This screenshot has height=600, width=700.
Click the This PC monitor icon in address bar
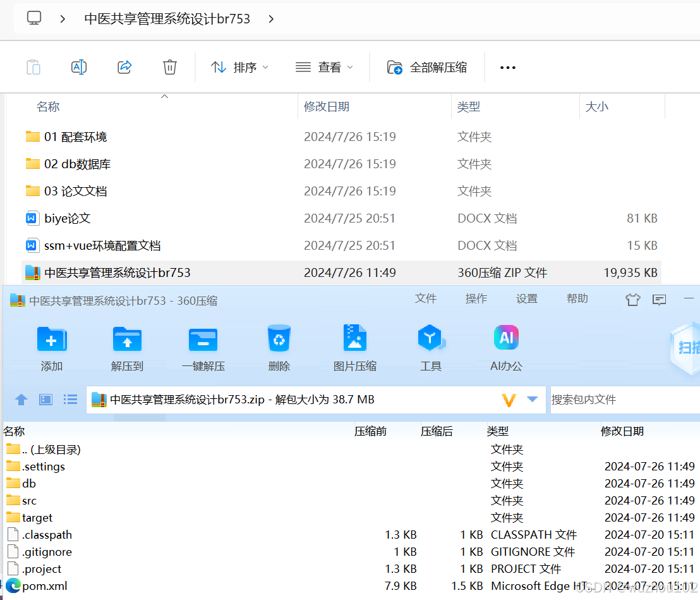click(34, 18)
